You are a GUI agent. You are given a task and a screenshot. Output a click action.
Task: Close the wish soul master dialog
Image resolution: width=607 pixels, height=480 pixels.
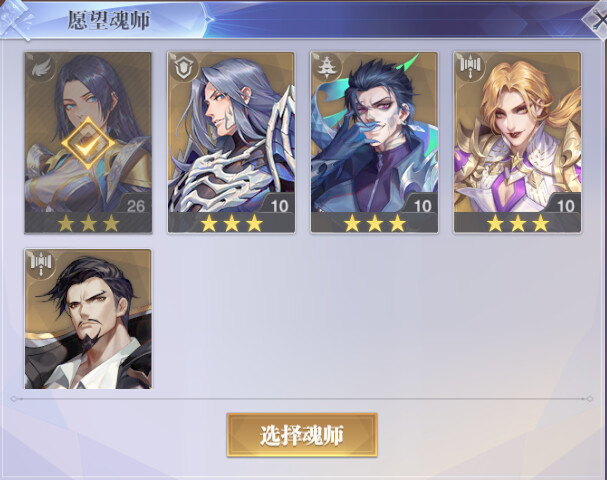[x=597, y=20]
